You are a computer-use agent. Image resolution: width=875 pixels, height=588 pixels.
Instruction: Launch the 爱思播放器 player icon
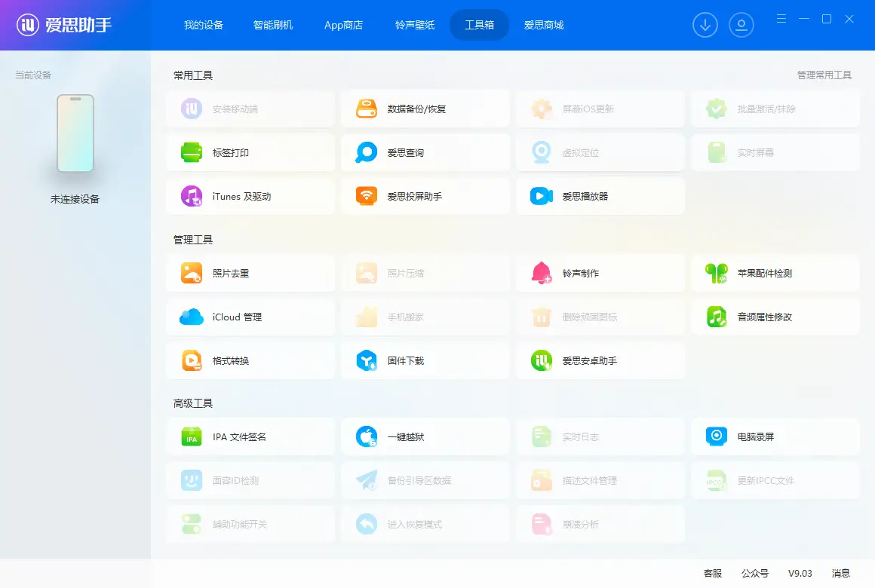point(542,197)
